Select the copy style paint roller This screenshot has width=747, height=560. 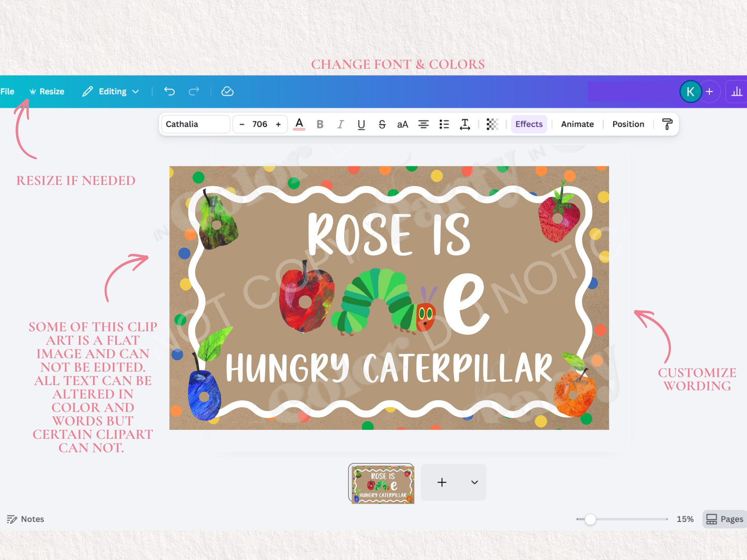[x=667, y=124]
